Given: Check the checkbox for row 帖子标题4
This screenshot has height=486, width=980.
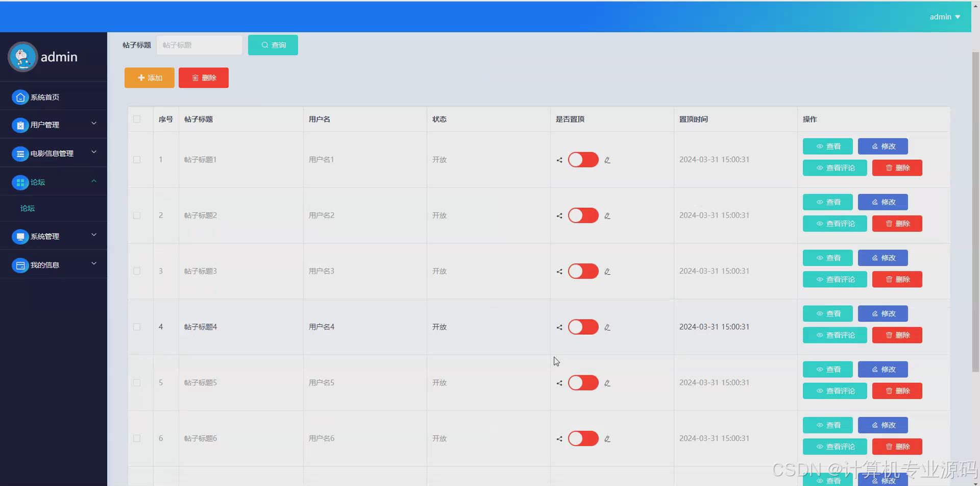Looking at the screenshot, I should coord(137,327).
